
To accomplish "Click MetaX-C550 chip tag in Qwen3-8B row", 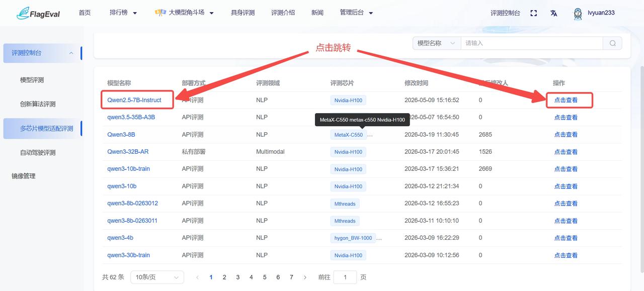I will tap(349, 135).
